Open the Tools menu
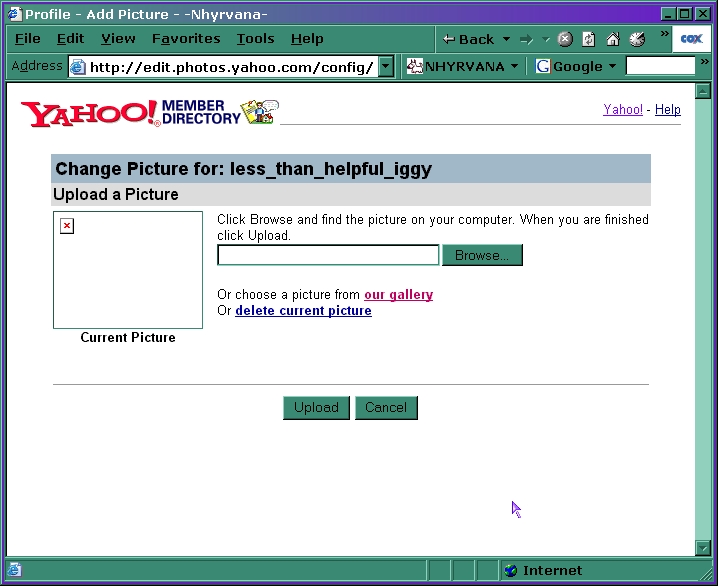Image resolution: width=718 pixels, height=586 pixels. point(255,39)
